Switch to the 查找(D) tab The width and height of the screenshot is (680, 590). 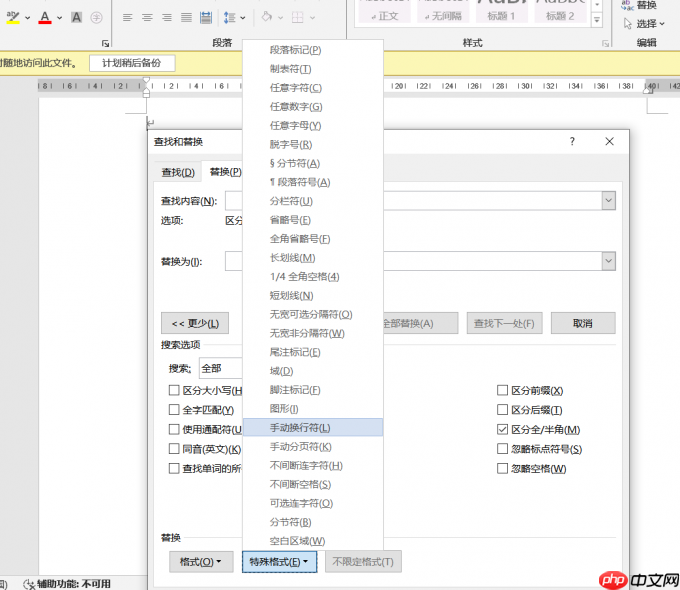point(178,172)
